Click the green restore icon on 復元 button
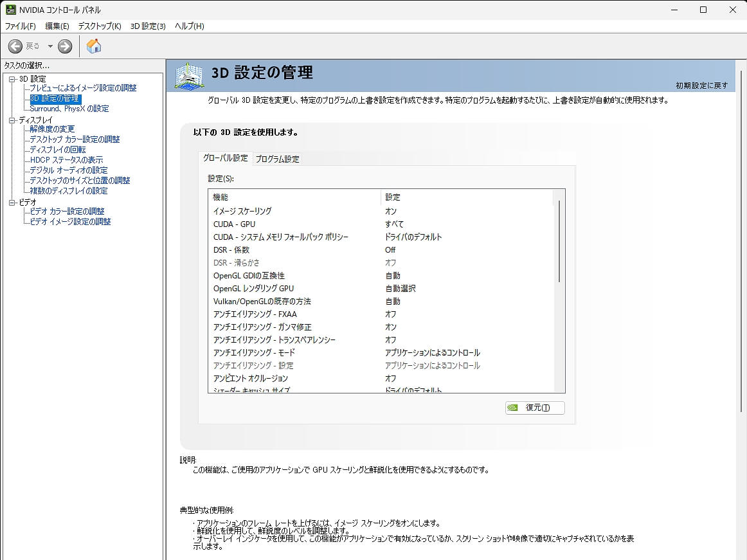Screen dimensions: 747x560 [514, 408]
